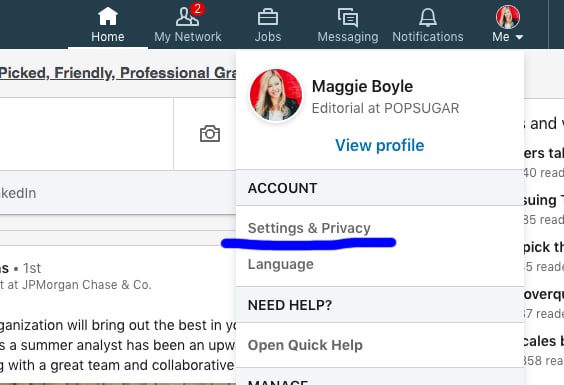564x385 pixels.
Task: Open My Network people icon
Action: coord(187,17)
